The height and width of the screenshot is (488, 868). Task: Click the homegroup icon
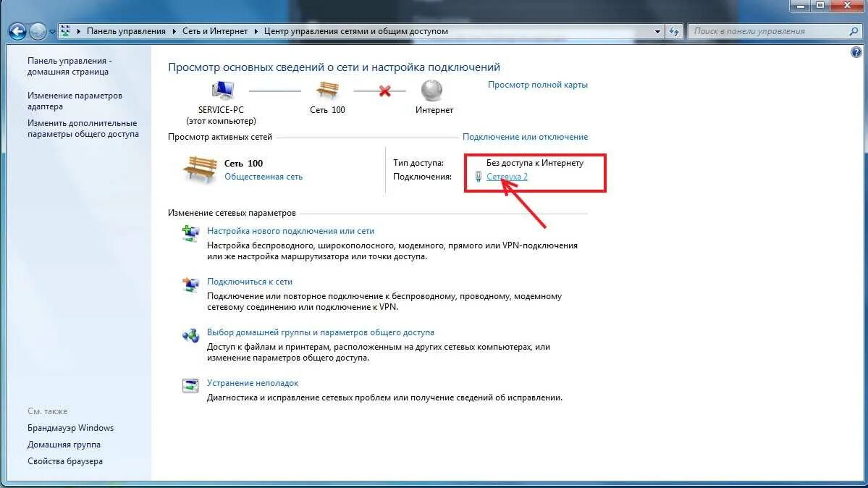190,335
